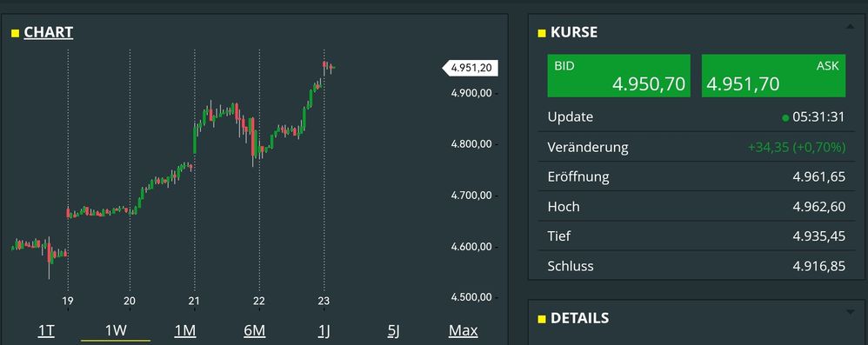
Task: Click the Veränderung value +34,35 (+0,70%)
Action: 797,147
